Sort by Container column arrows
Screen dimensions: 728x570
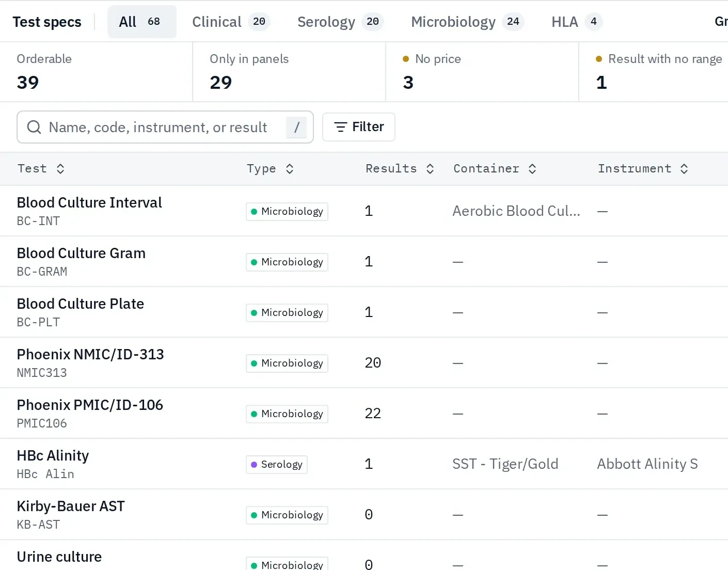[532, 169]
